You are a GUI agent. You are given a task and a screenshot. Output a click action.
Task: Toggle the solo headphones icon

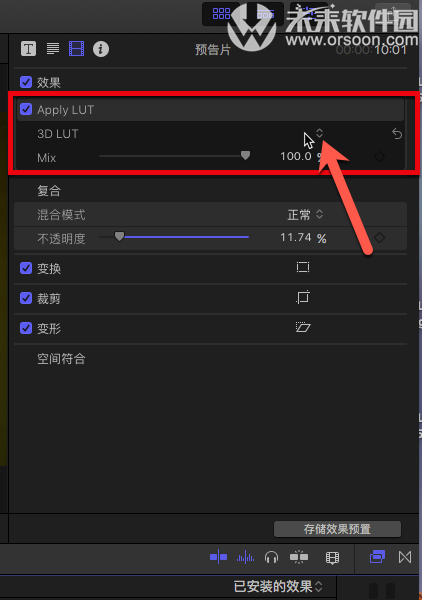pyautogui.click(x=272, y=557)
